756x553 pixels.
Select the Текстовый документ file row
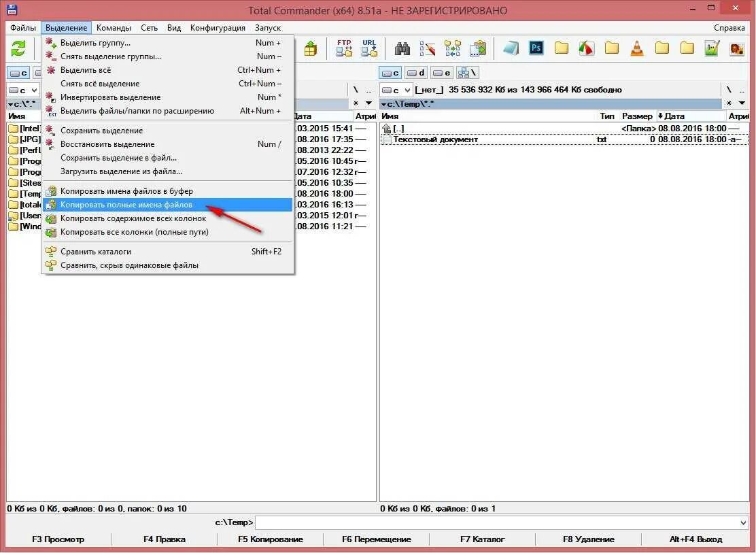[x=564, y=139]
